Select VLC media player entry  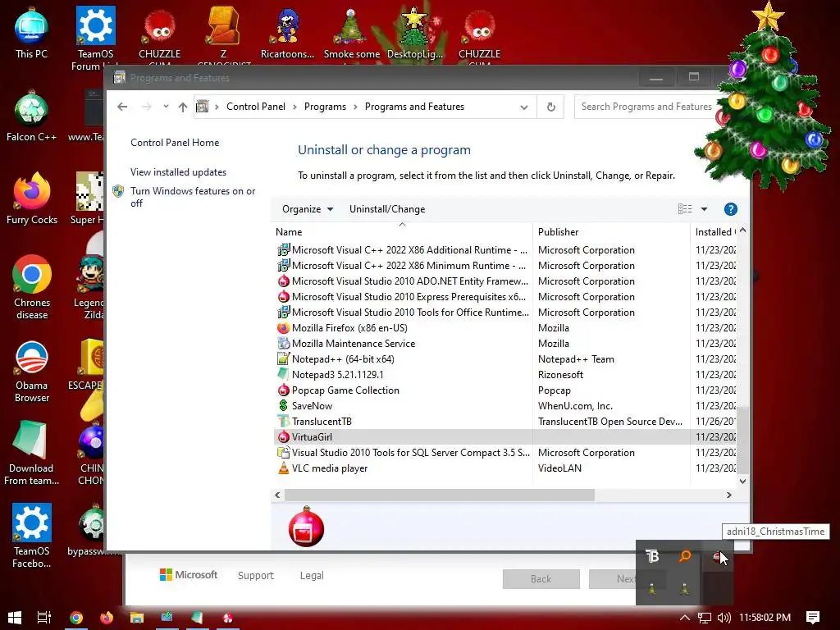point(505,468)
